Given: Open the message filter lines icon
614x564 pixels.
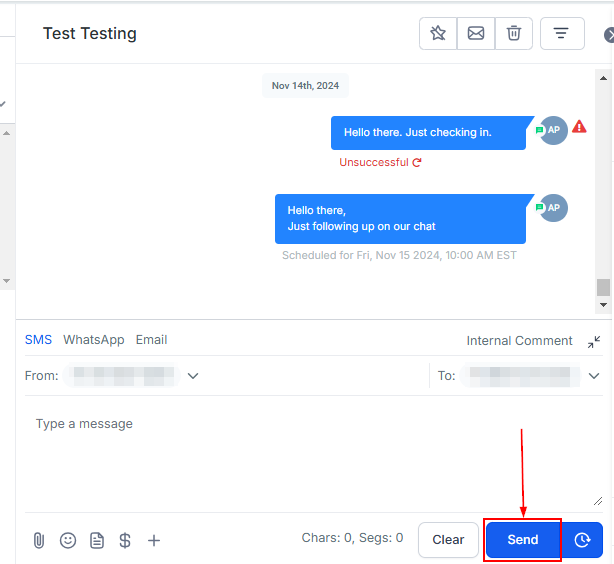Looking at the screenshot, I should pyautogui.click(x=562, y=33).
